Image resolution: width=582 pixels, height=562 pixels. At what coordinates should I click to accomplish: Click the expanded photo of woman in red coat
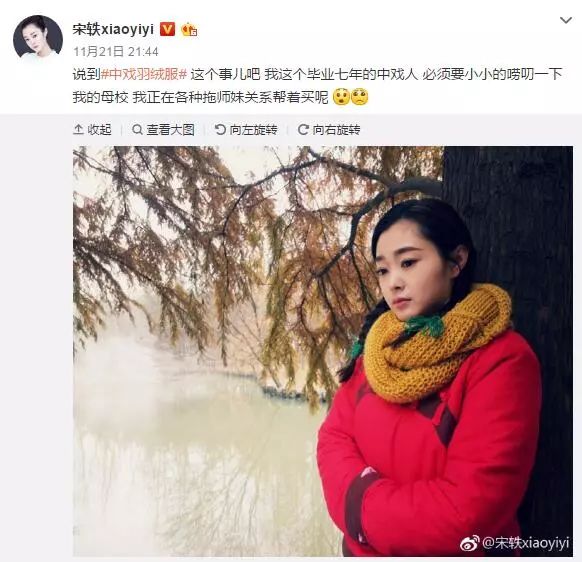click(323, 351)
